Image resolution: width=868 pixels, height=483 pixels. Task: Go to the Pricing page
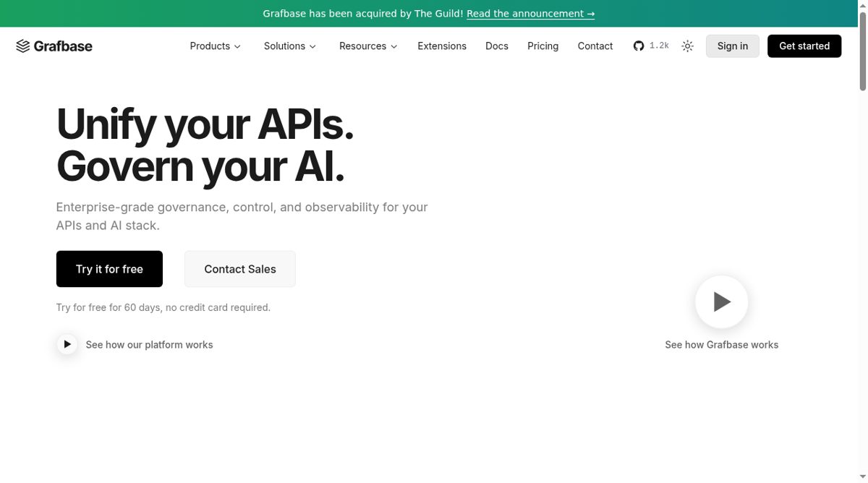pyautogui.click(x=542, y=46)
